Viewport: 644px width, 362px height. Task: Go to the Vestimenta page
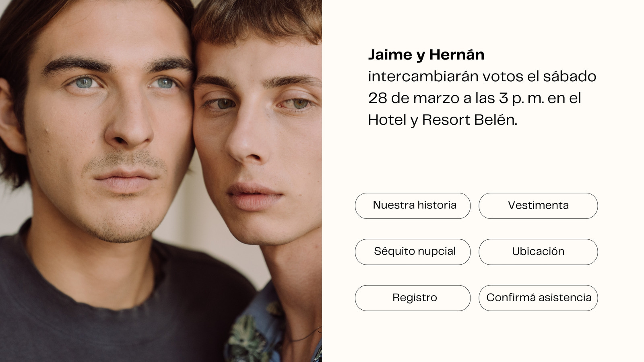(x=538, y=206)
